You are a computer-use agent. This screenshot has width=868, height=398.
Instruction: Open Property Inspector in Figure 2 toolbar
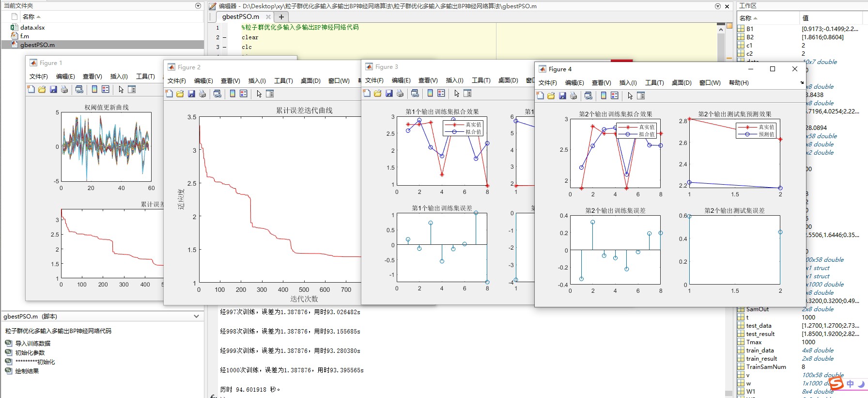point(270,94)
